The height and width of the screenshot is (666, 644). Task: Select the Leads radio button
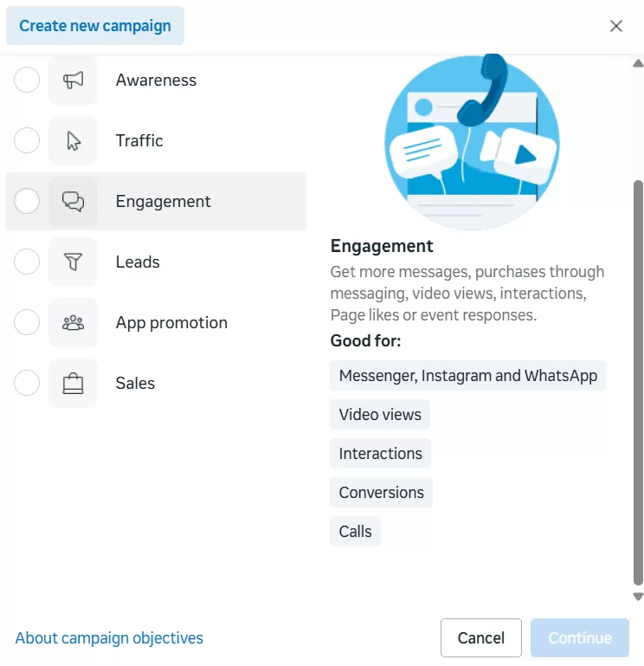point(27,262)
